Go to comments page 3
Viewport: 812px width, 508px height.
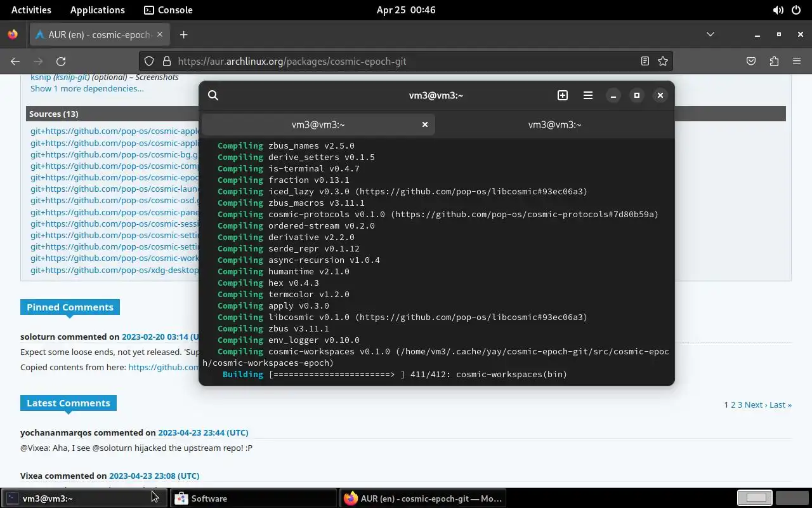(x=740, y=404)
